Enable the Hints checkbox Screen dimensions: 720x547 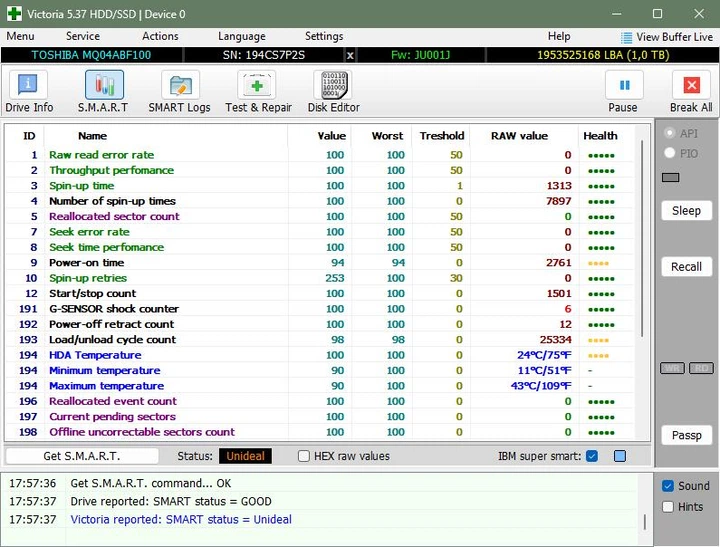tap(668, 507)
